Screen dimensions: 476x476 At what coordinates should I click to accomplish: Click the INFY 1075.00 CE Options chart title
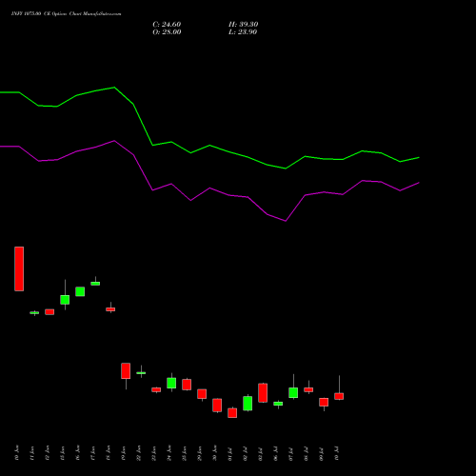[66, 14]
